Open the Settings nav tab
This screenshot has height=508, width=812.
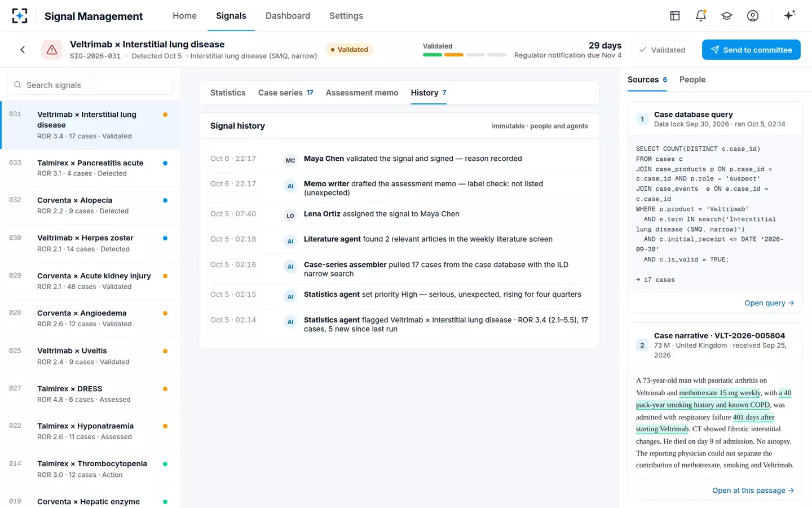coord(346,16)
